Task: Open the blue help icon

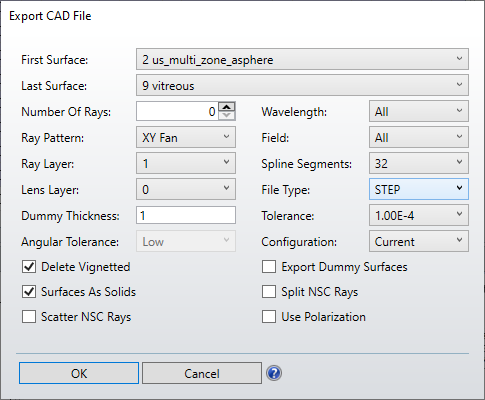Action: click(x=274, y=373)
